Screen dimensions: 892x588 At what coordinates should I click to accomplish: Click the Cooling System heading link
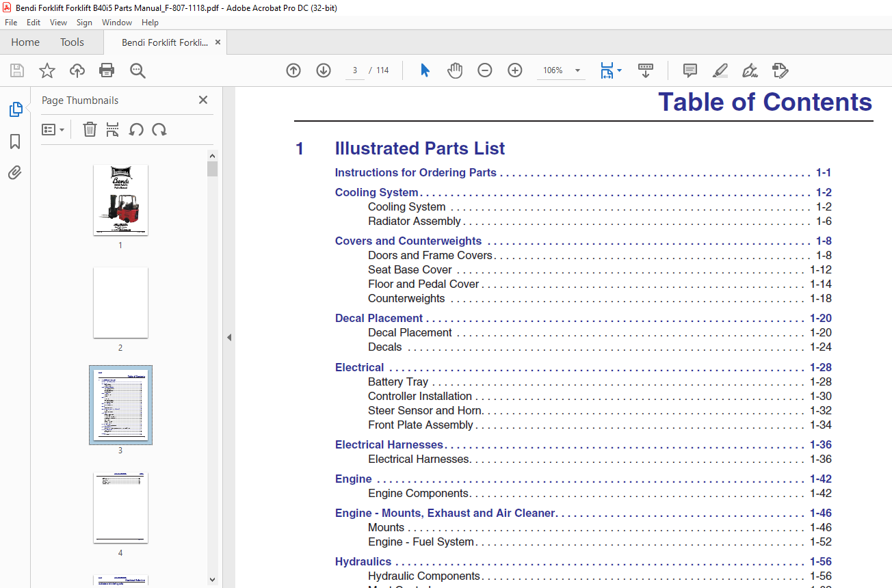(x=377, y=192)
